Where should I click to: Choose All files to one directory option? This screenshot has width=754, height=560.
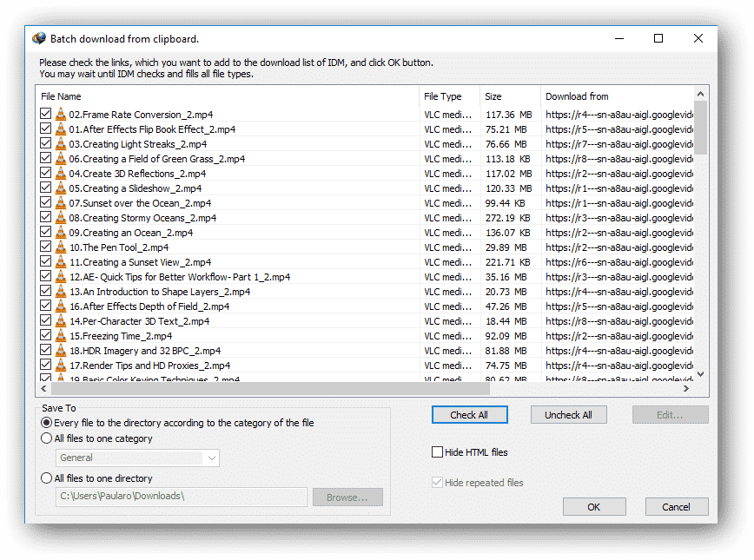tap(47, 478)
